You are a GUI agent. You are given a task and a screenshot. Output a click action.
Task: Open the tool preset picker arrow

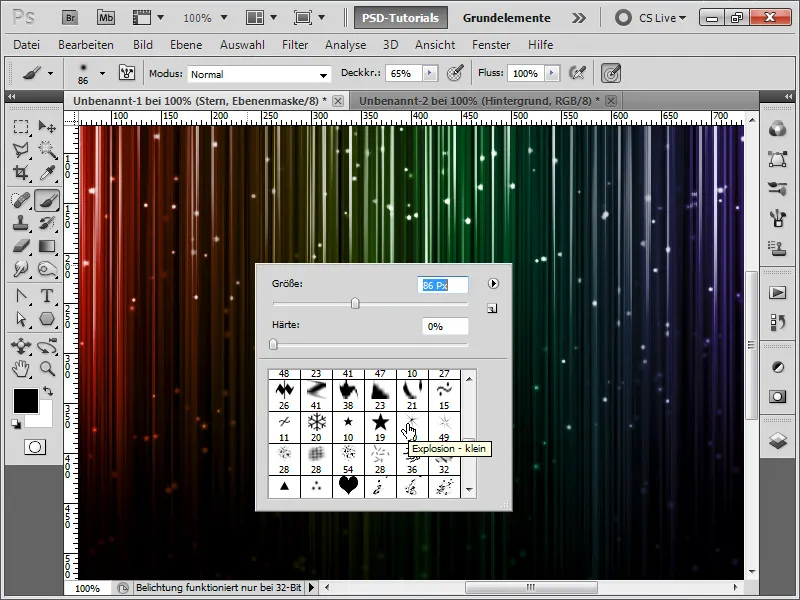(50, 73)
